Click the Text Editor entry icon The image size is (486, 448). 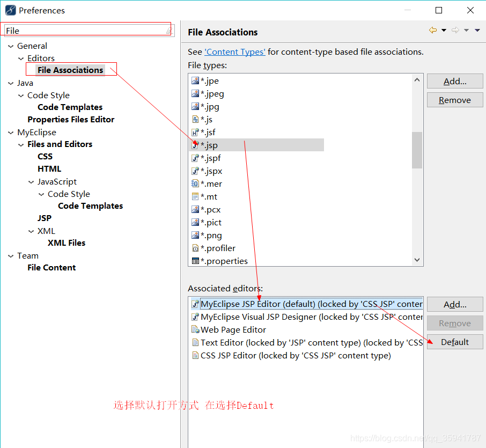tap(195, 343)
